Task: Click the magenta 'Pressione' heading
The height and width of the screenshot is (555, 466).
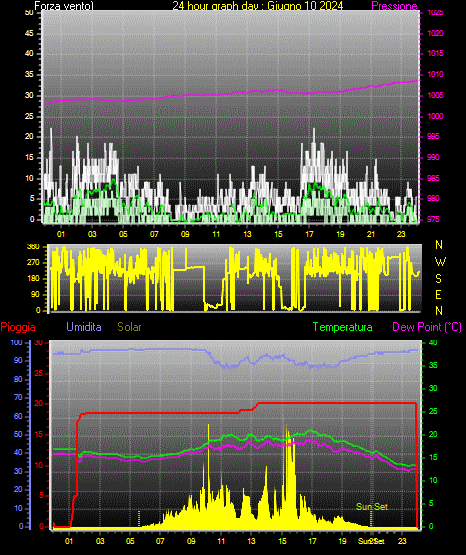Action: (394, 6)
